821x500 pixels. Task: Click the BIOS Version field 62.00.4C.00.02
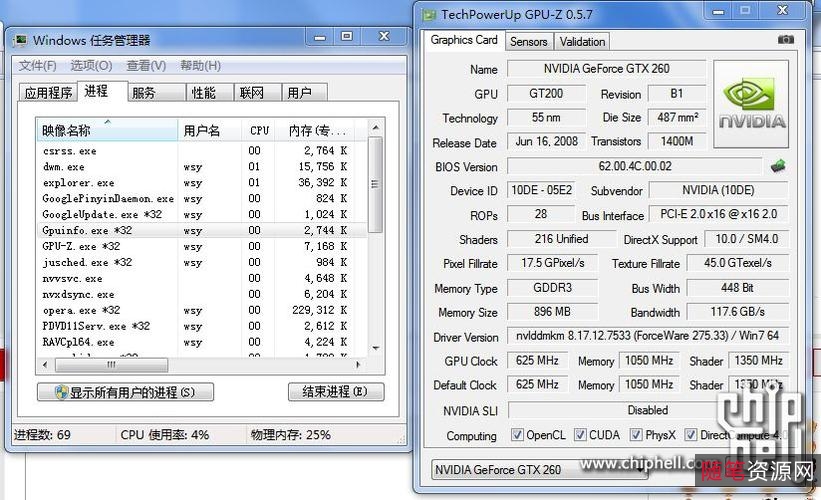(x=635, y=166)
